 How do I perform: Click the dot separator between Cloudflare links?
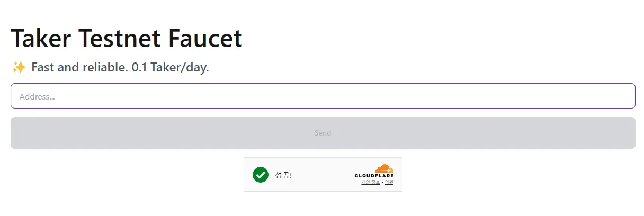pyautogui.click(x=382, y=183)
